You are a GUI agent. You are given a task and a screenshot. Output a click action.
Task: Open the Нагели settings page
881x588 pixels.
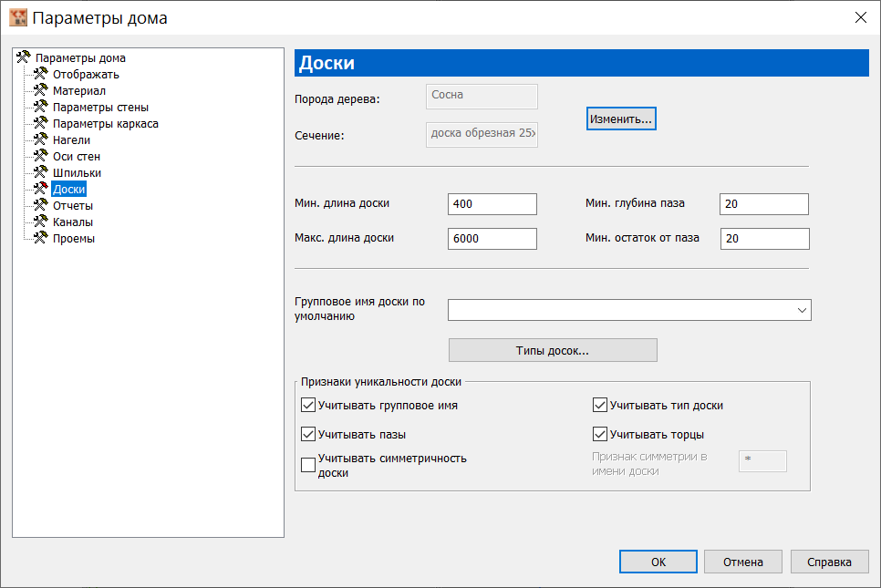click(x=71, y=139)
